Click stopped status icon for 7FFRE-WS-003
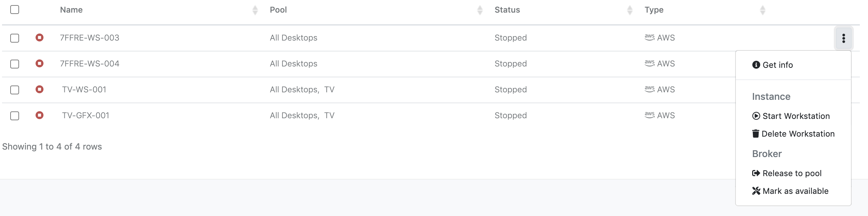Screen dimensions: 868x216 [x=40, y=37]
